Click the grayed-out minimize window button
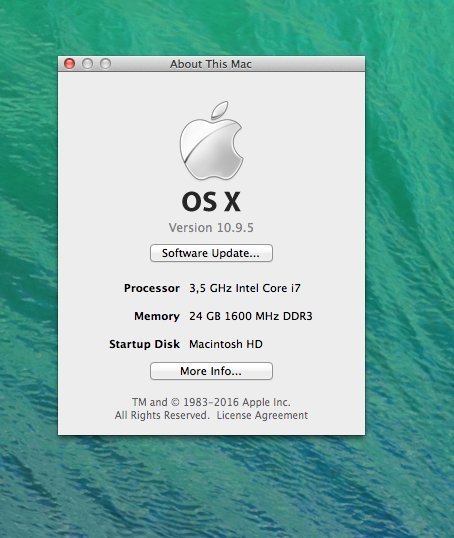Viewport: 454px width, 538px height. click(88, 64)
